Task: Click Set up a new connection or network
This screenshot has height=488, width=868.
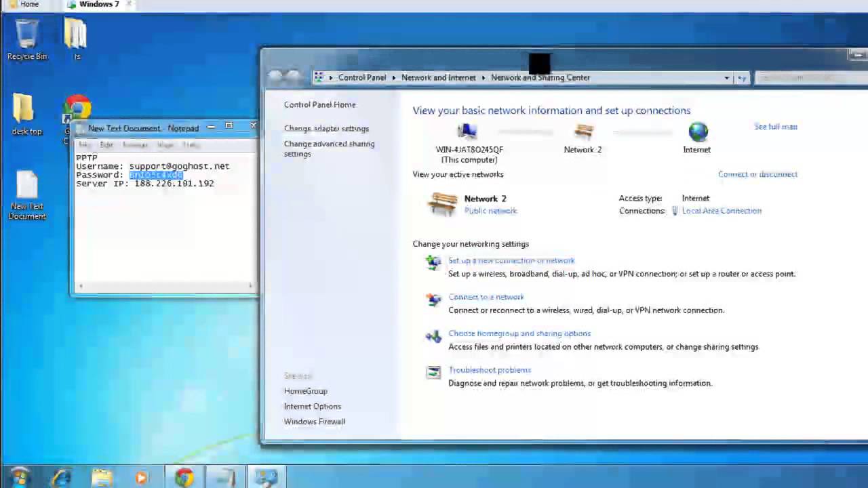Action: click(511, 261)
